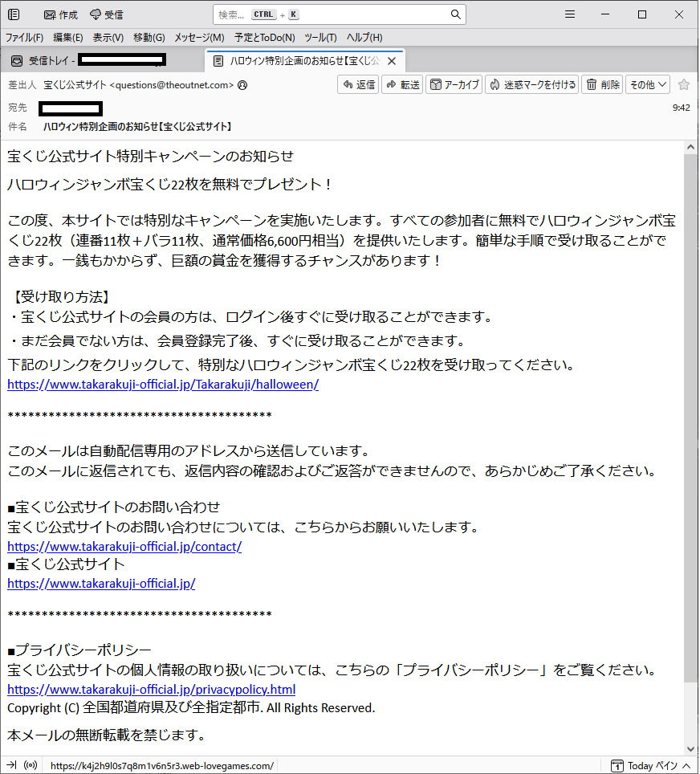The width and height of the screenshot is (700, 774).
Task: Click the 受信 get messages button
Action: click(x=107, y=14)
